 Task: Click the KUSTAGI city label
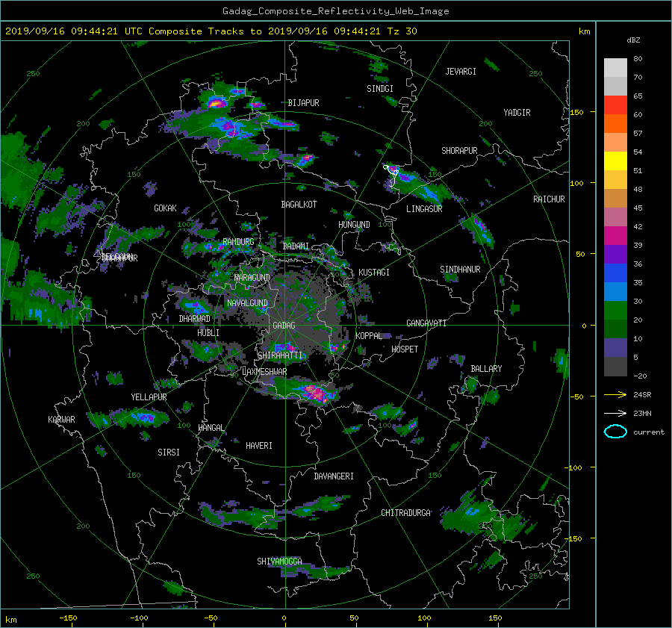point(374,273)
